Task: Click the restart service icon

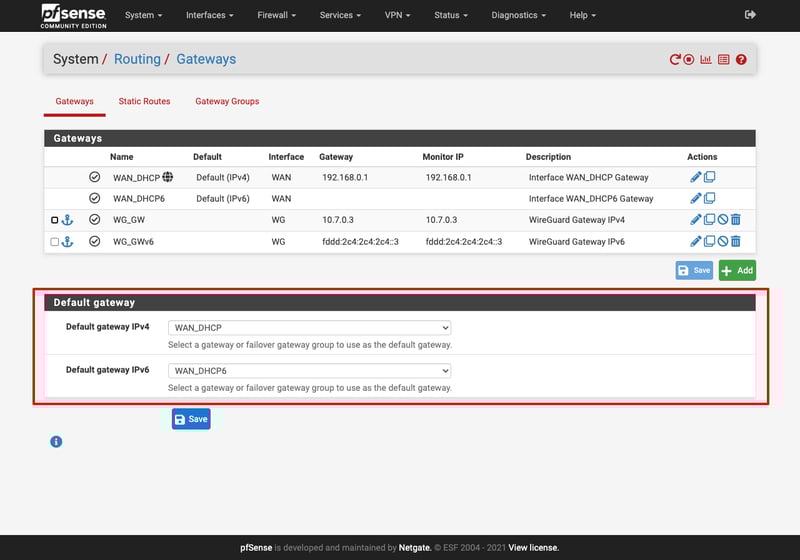Action: [675, 60]
